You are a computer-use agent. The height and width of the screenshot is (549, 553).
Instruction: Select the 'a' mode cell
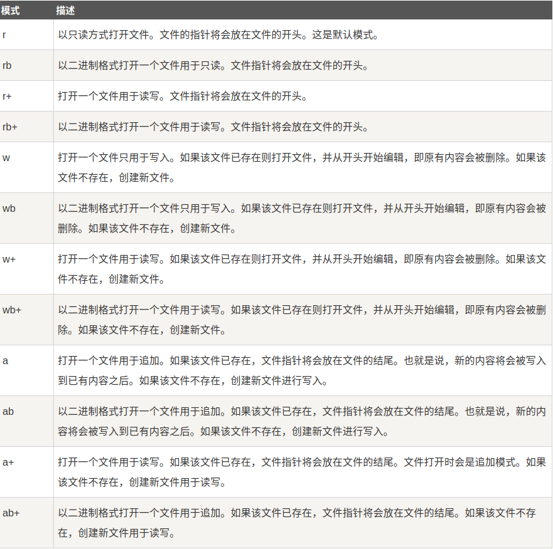26,370
